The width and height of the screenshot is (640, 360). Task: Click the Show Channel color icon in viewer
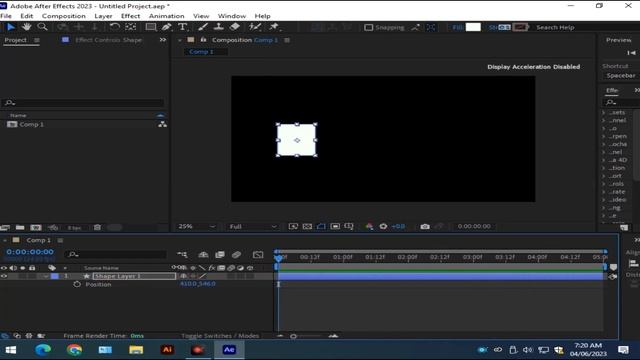click(369, 227)
